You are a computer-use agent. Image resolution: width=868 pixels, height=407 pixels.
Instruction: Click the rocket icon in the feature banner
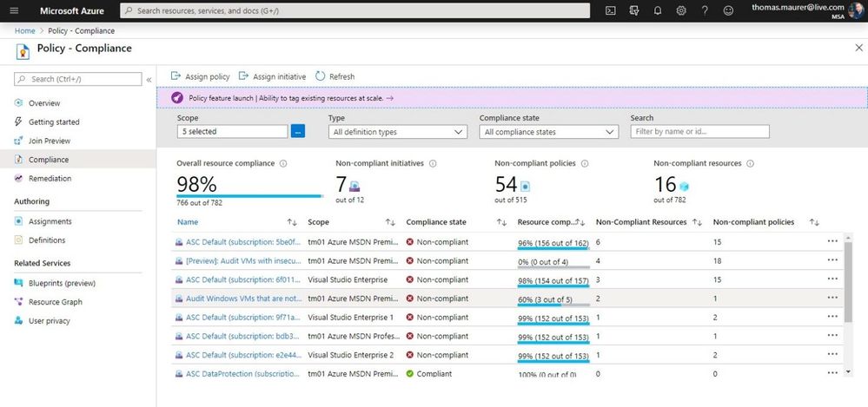pos(176,98)
